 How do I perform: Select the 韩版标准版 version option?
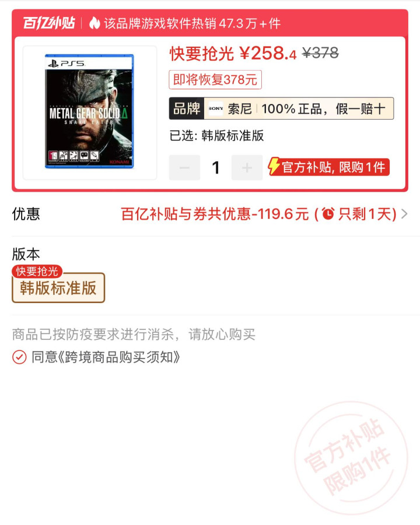(x=58, y=288)
